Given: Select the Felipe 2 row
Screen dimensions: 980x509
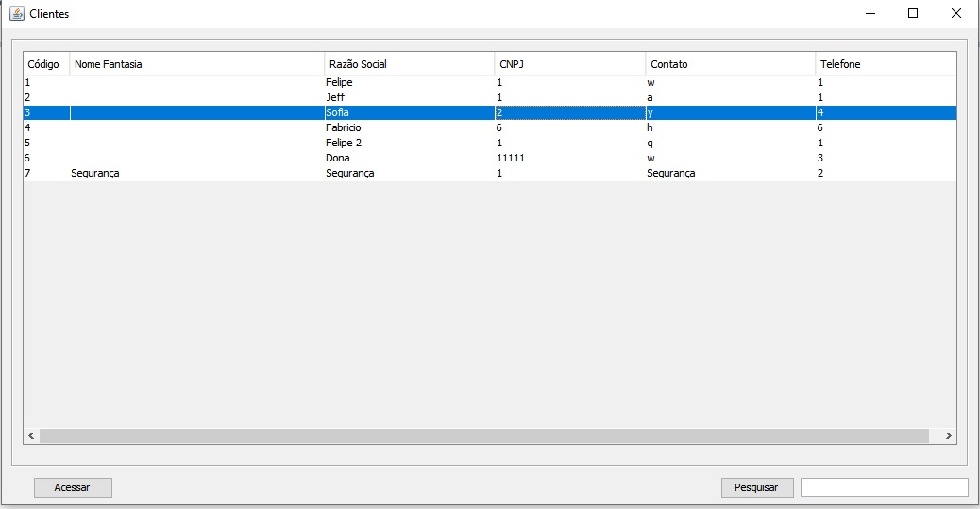Looking at the screenshot, I should click(x=490, y=143).
